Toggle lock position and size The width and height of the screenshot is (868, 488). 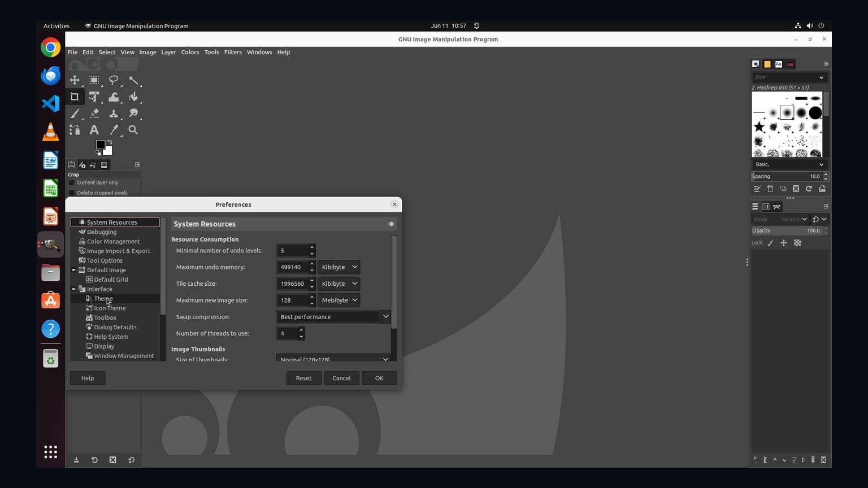pos(784,243)
